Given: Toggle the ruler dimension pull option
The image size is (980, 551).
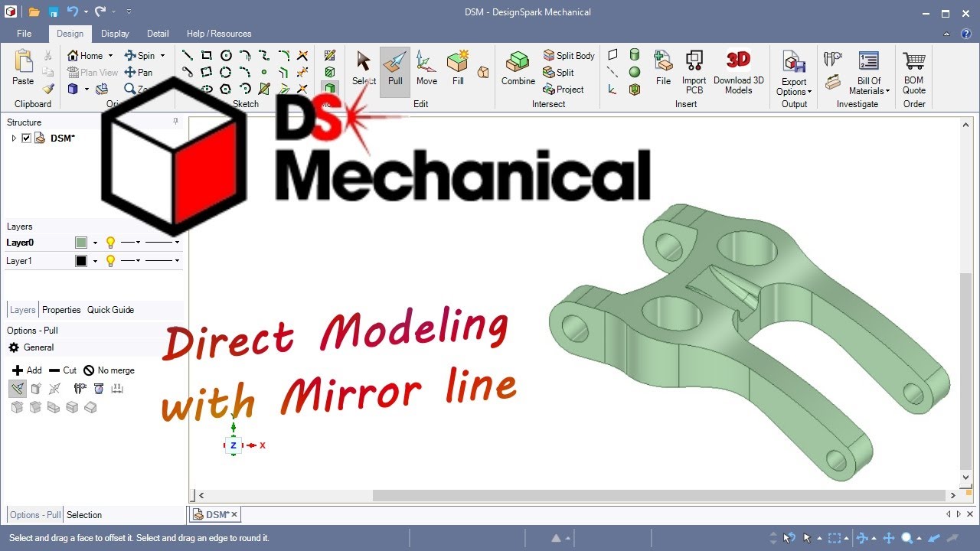Looking at the screenshot, I should pyautogui.click(x=117, y=389).
